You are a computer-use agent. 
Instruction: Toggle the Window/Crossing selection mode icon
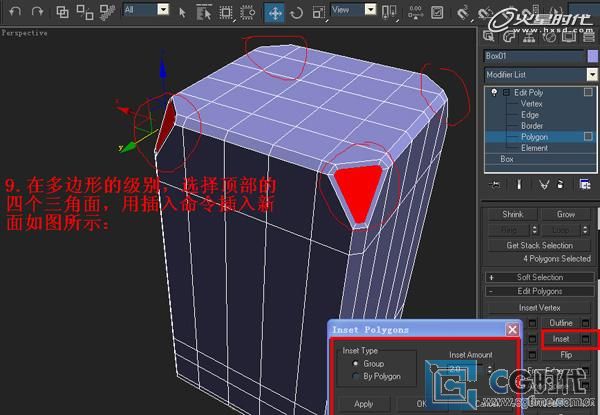tap(248, 13)
